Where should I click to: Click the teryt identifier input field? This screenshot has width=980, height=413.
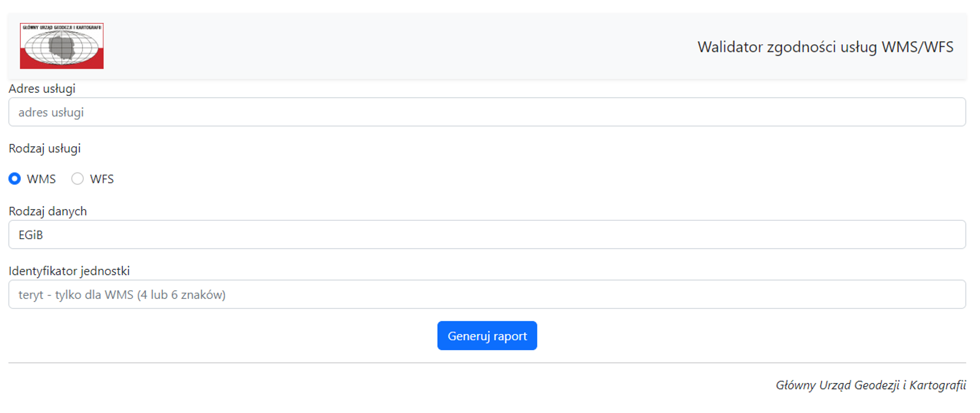(487, 294)
